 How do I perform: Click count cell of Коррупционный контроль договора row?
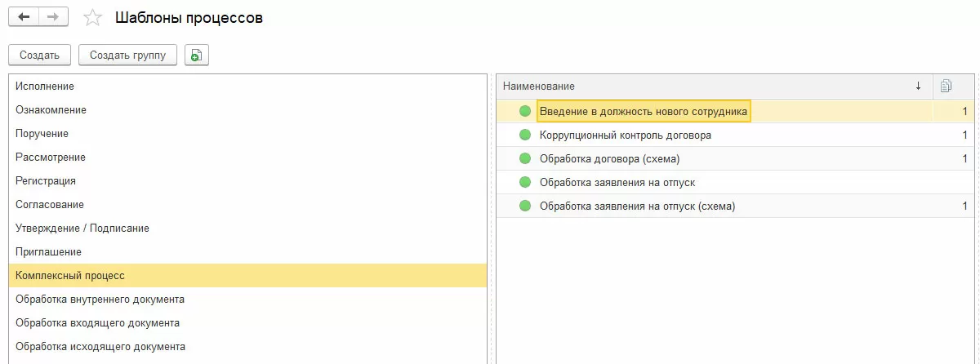[954, 135]
